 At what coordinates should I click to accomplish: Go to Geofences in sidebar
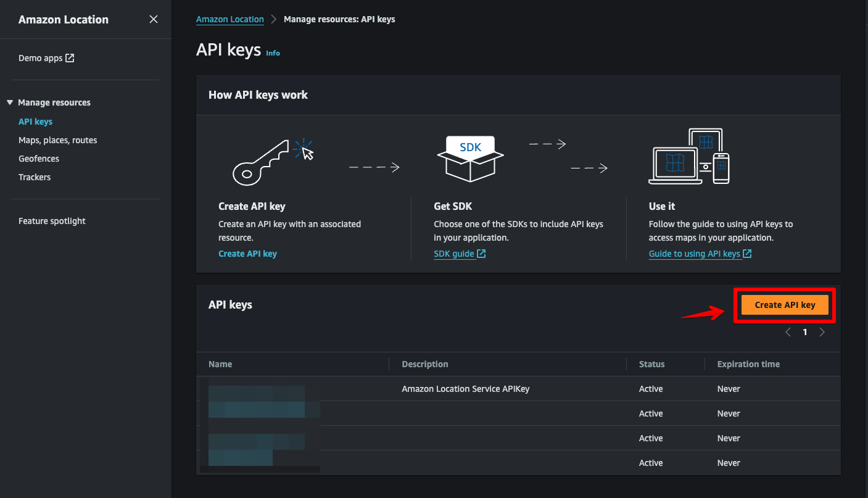[39, 159]
